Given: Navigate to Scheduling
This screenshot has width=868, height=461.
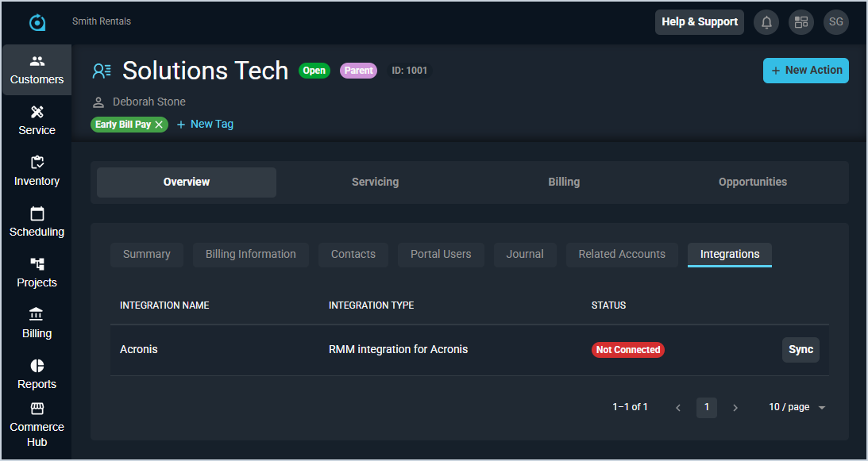Looking at the screenshot, I should coord(37,222).
